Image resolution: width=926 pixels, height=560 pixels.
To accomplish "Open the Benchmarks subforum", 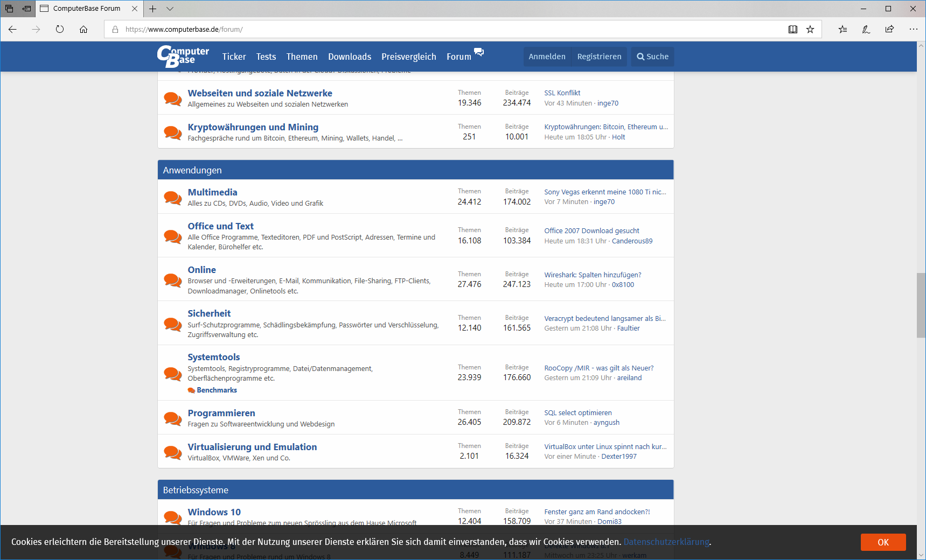I will point(217,390).
